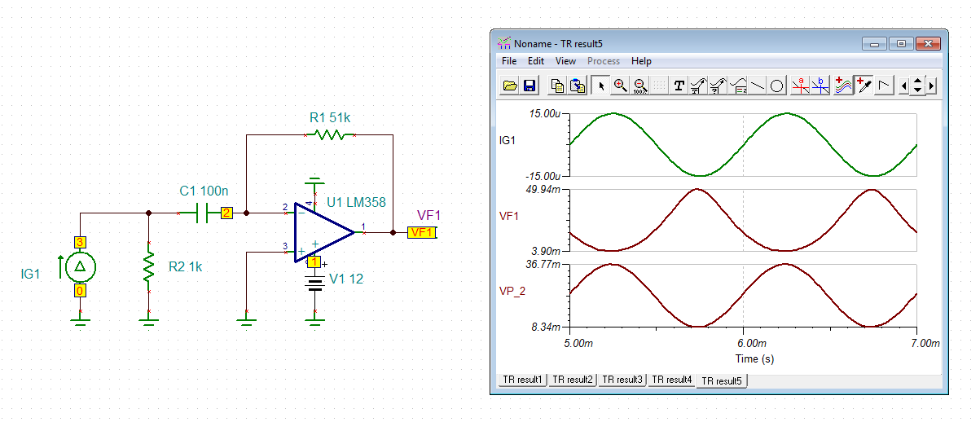Click the IG1 curve label in the plot
Image resolution: width=980 pixels, height=422 pixels.
(x=508, y=141)
